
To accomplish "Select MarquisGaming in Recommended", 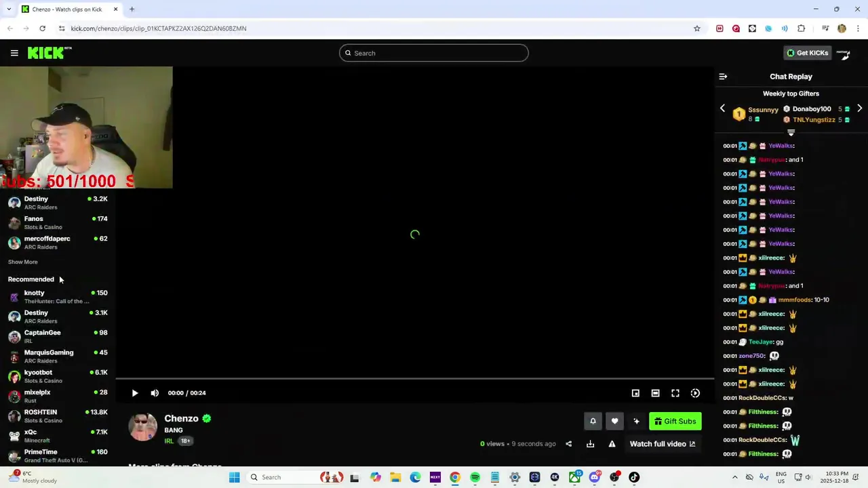I will (58, 356).
